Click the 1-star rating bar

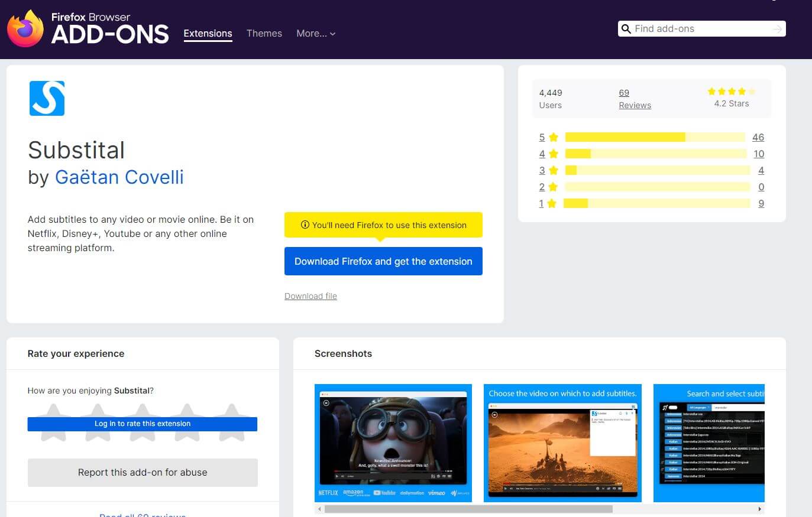[657, 203]
